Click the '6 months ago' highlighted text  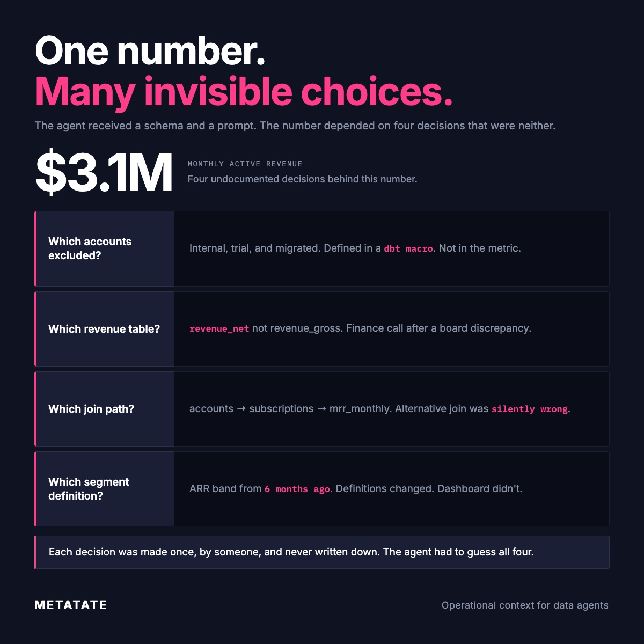coord(297,489)
